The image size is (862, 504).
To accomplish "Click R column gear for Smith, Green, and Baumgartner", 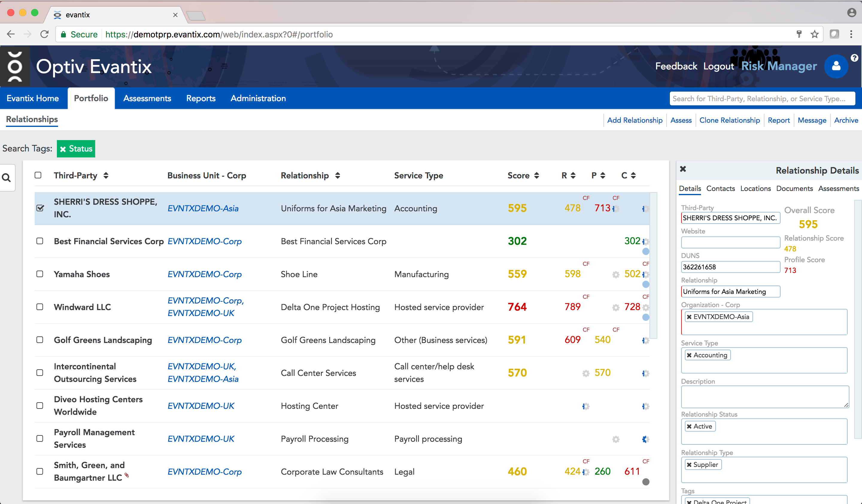I will 586,472.
